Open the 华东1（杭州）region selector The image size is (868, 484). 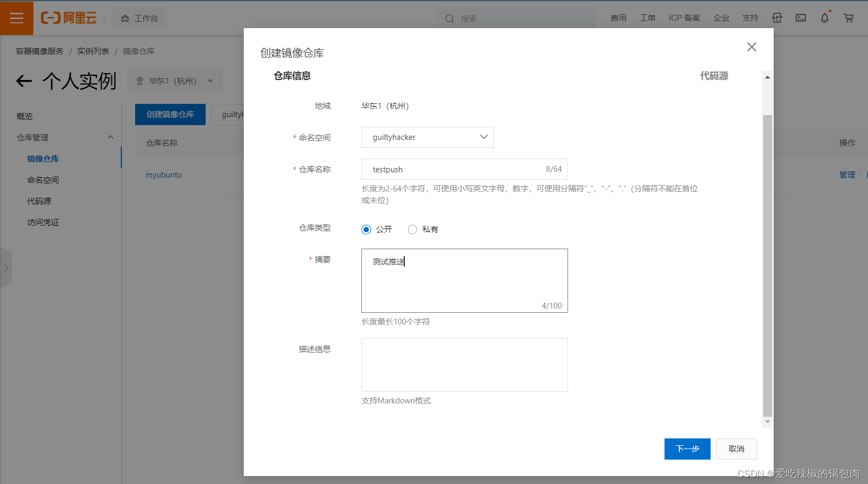175,81
